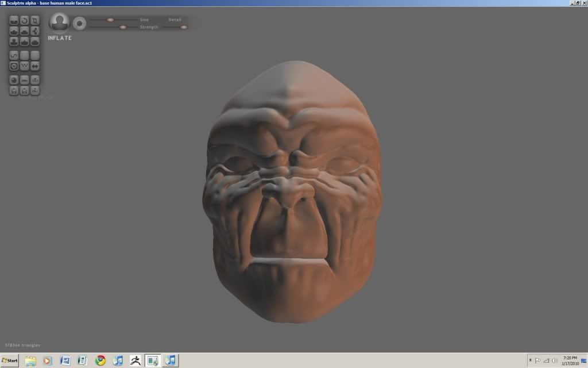Viewport: 588px width, 368px height.
Task: Select the Inflate tool in the tool grid
Action: [x=14, y=41]
